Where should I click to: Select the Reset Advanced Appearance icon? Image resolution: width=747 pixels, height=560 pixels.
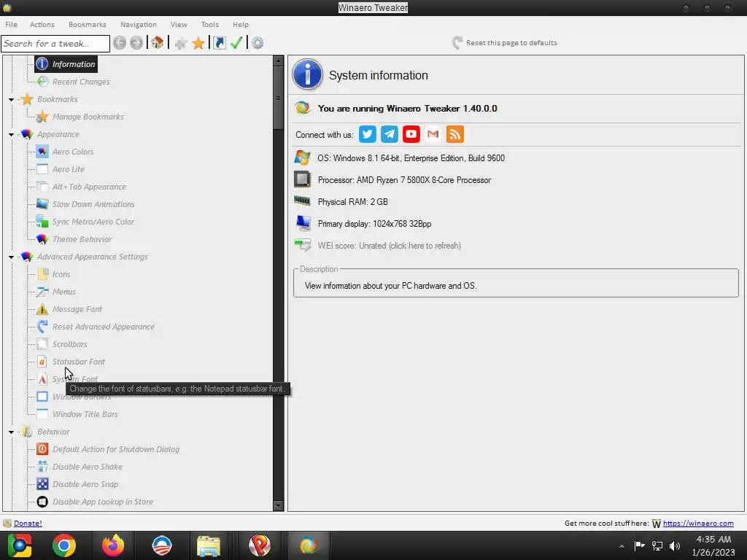[x=42, y=327]
